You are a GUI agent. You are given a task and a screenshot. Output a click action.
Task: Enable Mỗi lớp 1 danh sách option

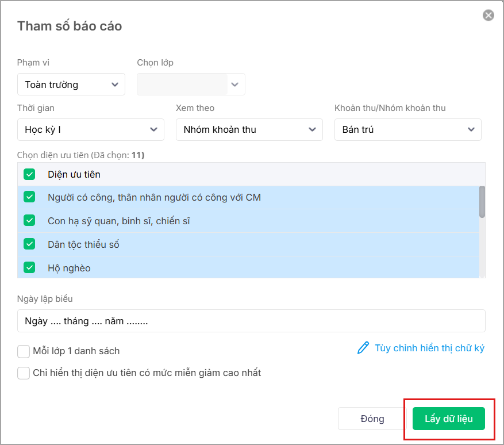click(24, 351)
